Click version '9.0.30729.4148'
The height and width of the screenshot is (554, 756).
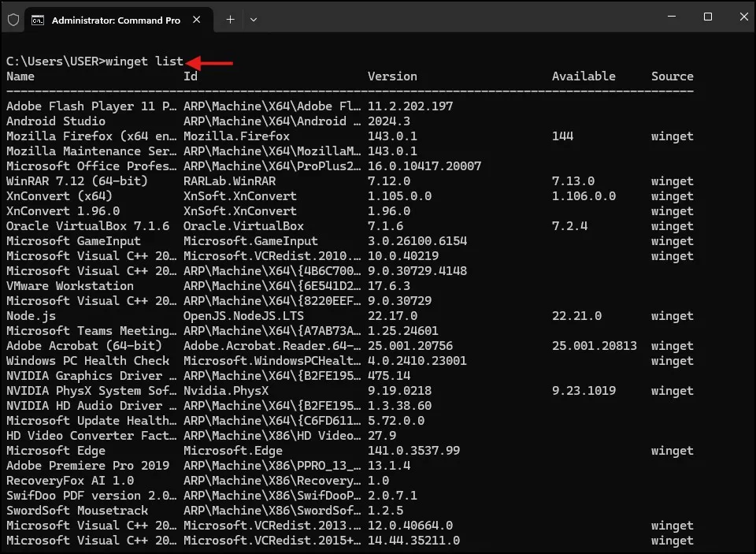pos(417,271)
